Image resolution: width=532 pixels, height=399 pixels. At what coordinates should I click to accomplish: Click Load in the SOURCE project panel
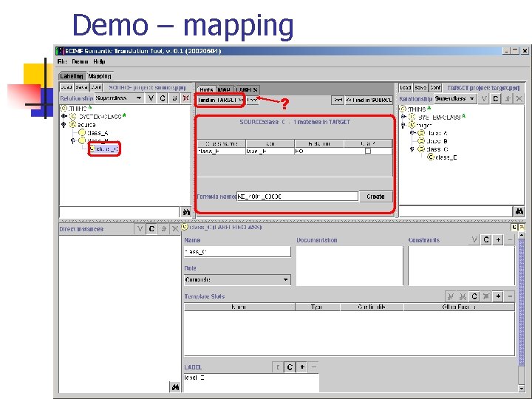(x=66, y=87)
